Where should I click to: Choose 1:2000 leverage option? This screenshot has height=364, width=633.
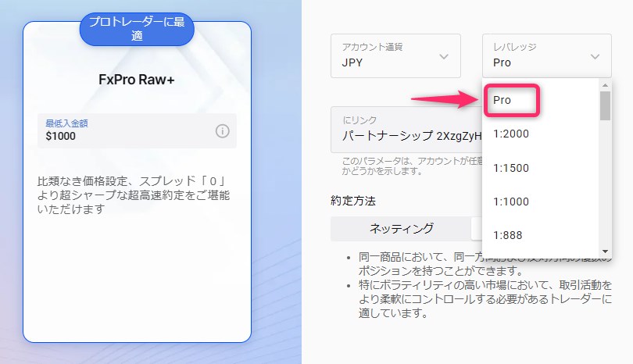[x=540, y=134]
